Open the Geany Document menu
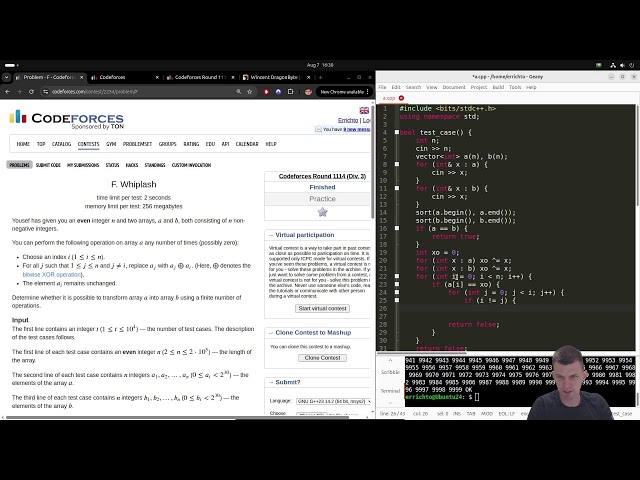640x480 pixels. point(454,87)
